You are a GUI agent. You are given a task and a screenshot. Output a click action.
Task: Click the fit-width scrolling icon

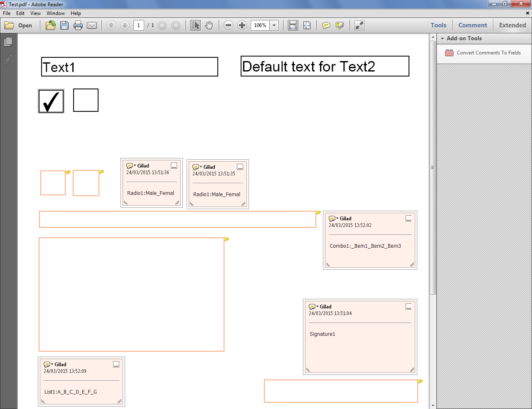pos(293,25)
